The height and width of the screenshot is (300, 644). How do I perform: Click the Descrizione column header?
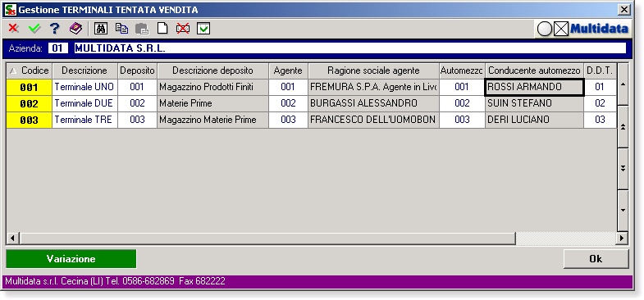(84, 70)
